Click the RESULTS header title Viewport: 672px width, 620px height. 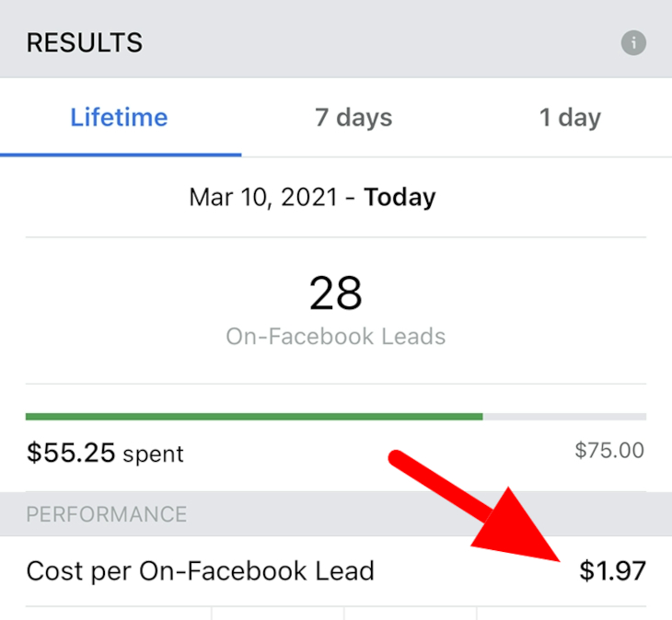pyautogui.click(x=85, y=42)
